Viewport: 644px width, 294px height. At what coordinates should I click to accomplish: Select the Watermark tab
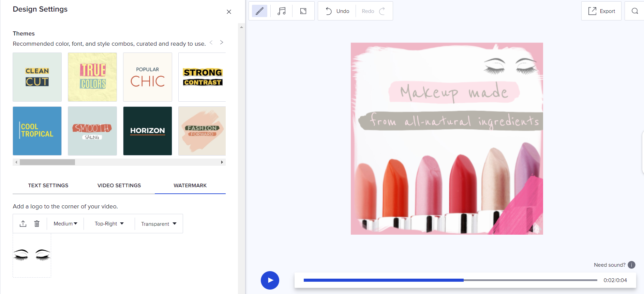tap(190, 186)
